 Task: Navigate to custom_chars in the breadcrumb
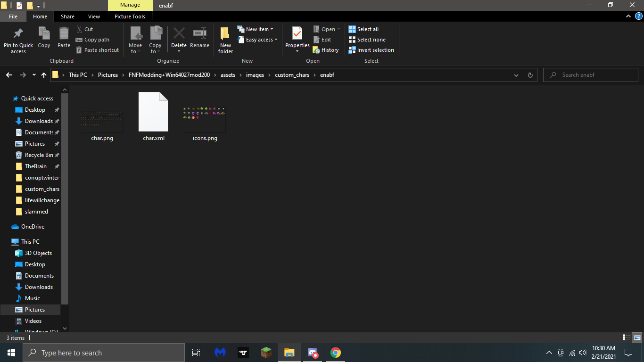tap(292, 74)
